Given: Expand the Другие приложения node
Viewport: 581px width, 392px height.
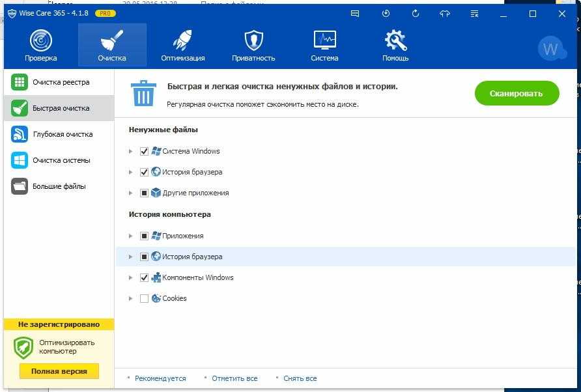Looking at the screenshot, I should click(x=130, y=193).
